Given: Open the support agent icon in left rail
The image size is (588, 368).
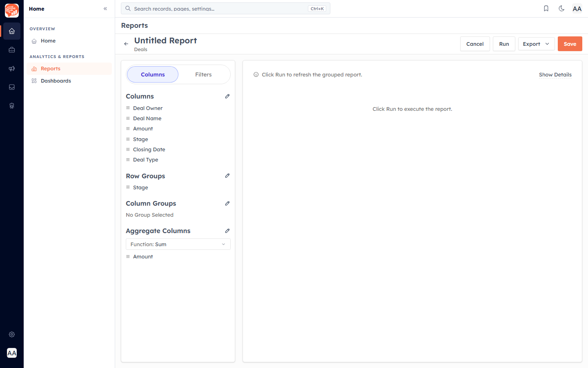Looking at the screenshot, I should point(12,106).
